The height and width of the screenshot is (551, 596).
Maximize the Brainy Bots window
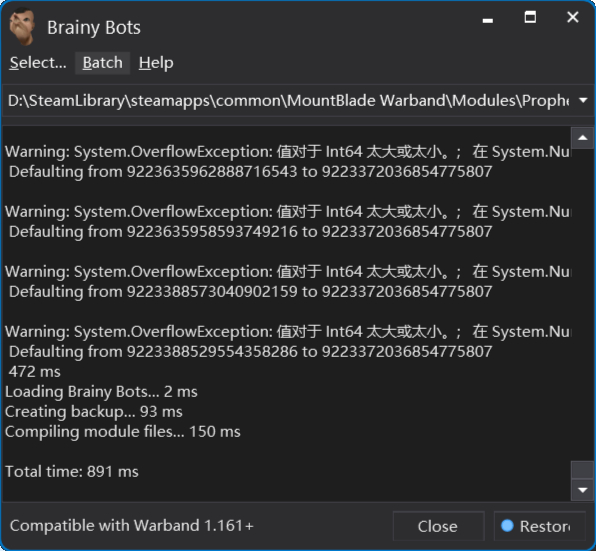click(530, 17)
